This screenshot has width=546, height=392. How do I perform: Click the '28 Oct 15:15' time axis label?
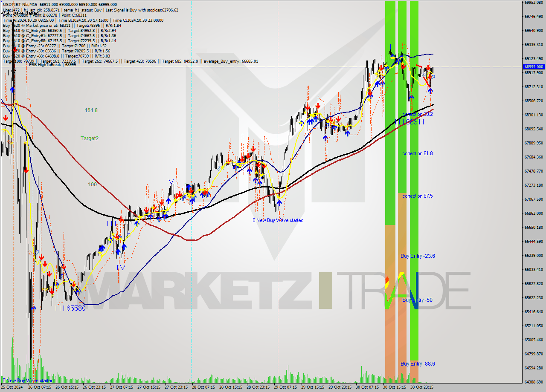[231, 387]
